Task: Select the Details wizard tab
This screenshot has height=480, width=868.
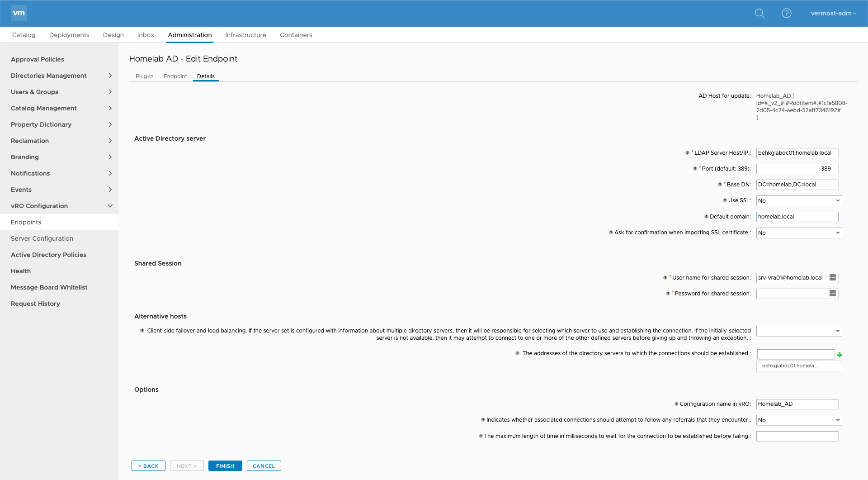Action: click(x=206, y=76)
